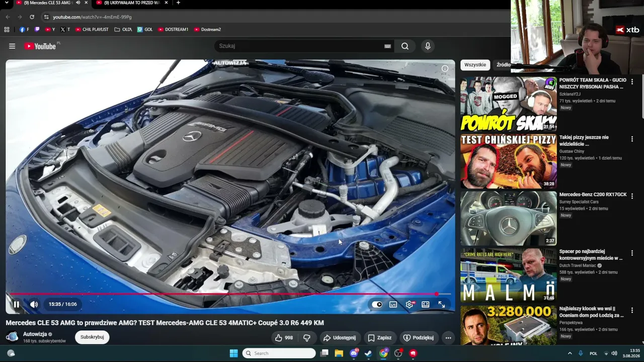Image resolution: width=644 pixels, height=362 pixels.
Task: Go back in browser history
Action: pos(8,17)
